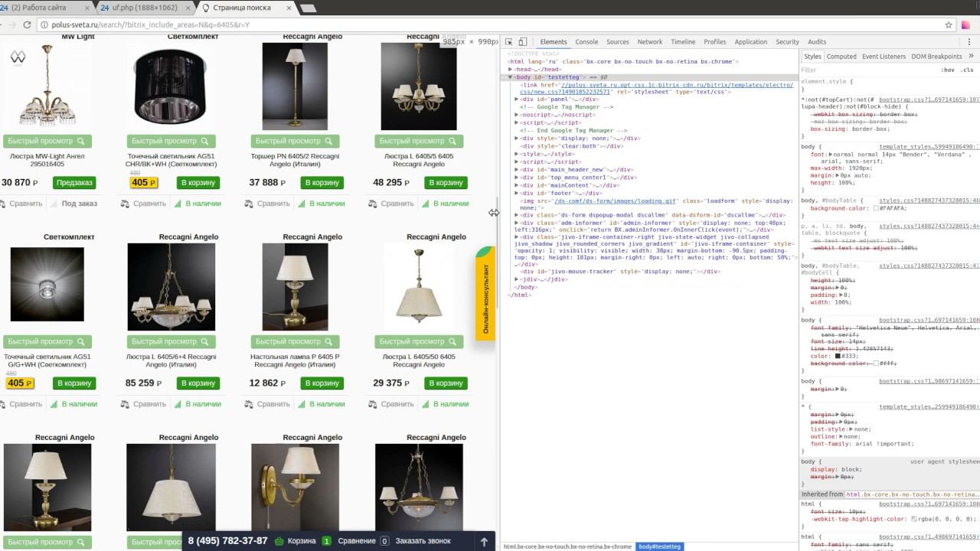Expand the div id="footer" node
This screenshot has width=980, height=551.
coord(517,194)
